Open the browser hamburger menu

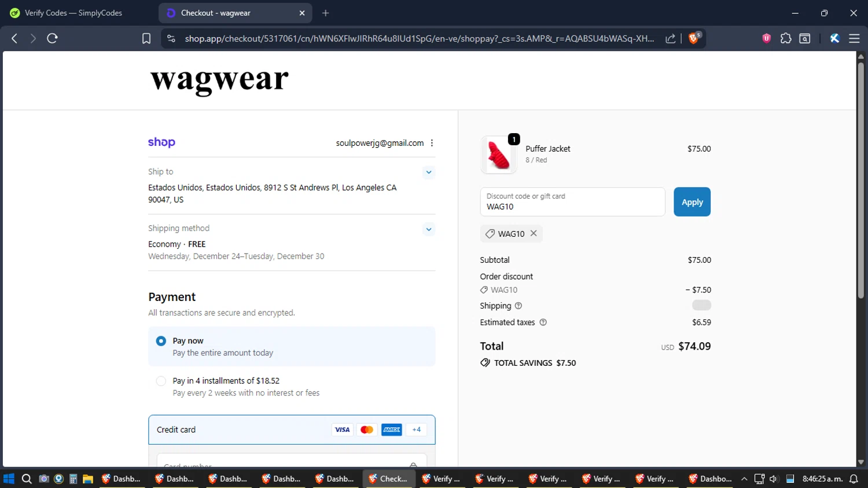coord(854,38)
